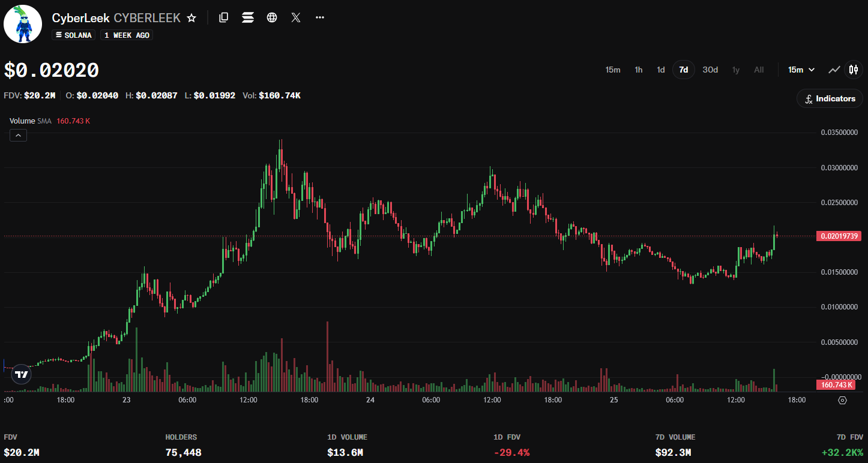The image size is (868, 463).
Task: Select the 1d time range tab
Action: tap(661, 70)
